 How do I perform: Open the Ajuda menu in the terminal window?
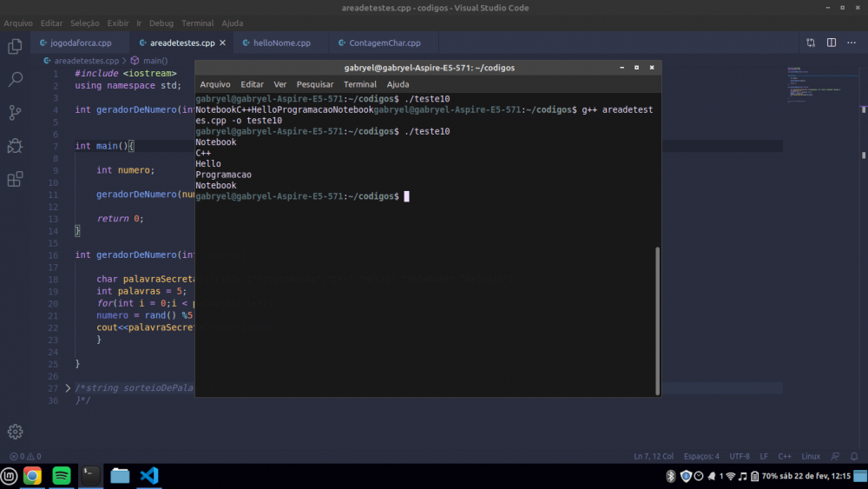coord(398,84)
